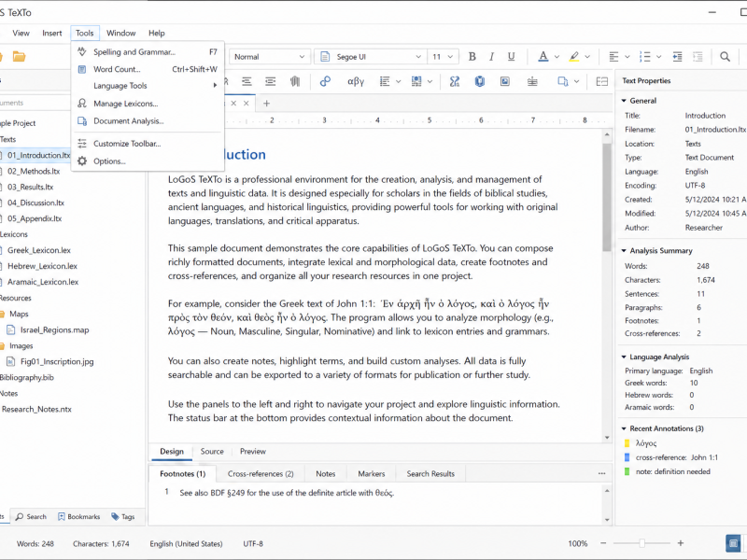Click the magnifier search icon in toolbar
Image resolution: width=747 pixels, height=560 pixels.
[x=725, y=57]
